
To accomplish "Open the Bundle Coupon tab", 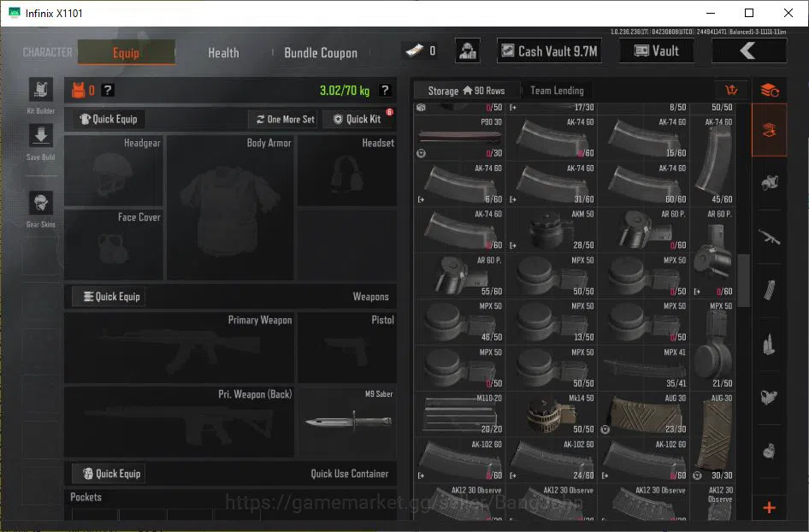I will [321, 53].
